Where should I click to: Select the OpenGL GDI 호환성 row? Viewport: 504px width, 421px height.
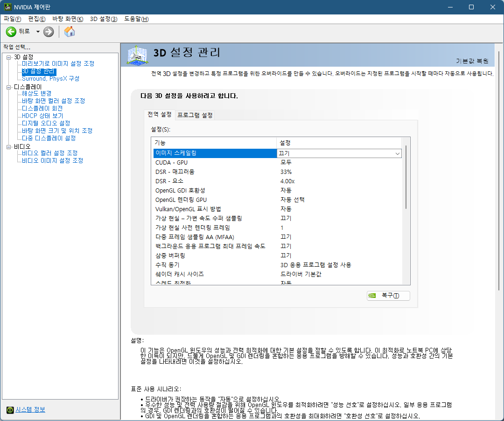point(277,190)
